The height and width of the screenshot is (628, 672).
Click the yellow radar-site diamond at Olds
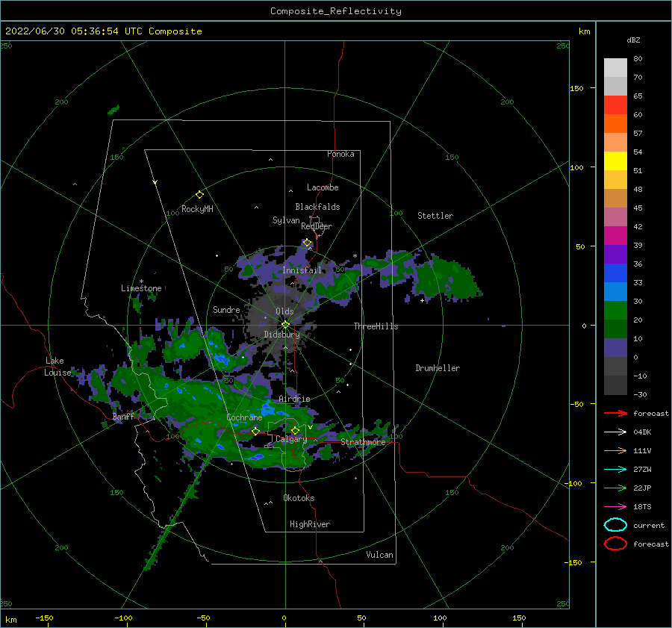pyautogui.click(x=285, y=325)
